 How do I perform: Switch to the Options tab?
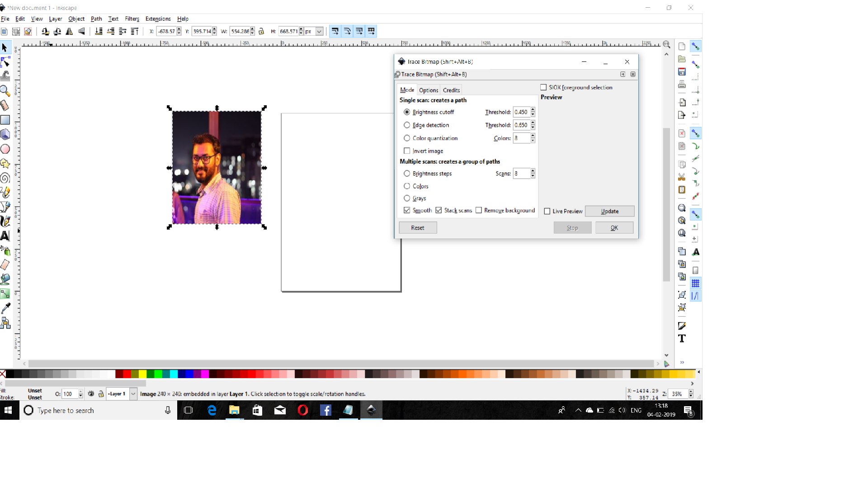pos(428,90)
